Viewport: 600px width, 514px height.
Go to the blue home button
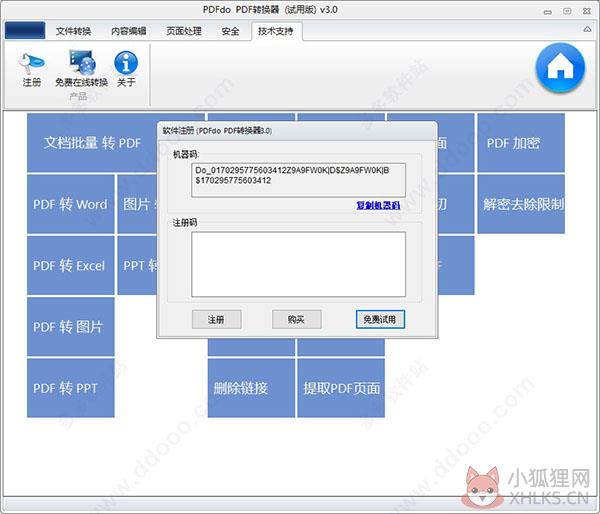pos(560,68)
